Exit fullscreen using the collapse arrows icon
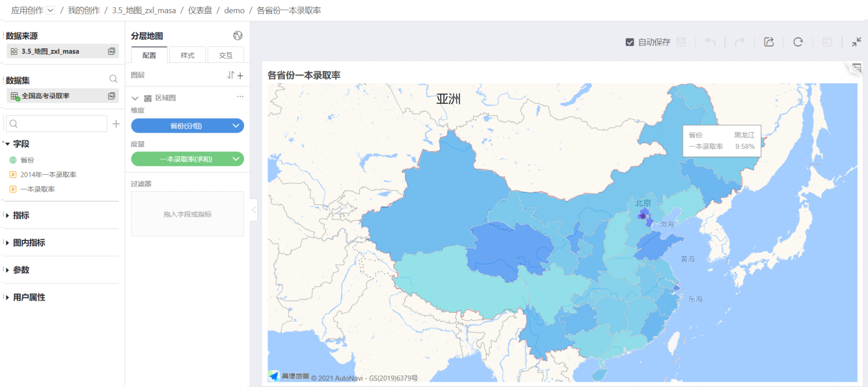This screenshot has width=868, height=387. (x=857, y=42)
